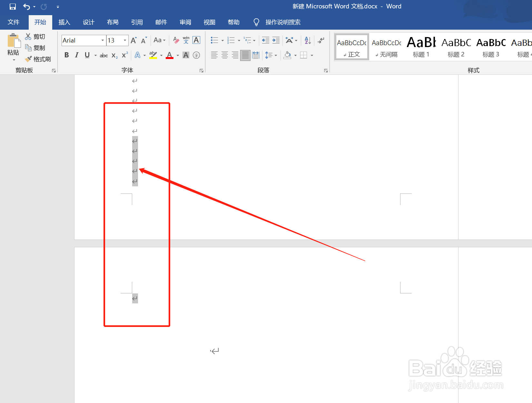Screen dimensions: 532x403
Task: Expand the font name dropdown arrow
Action: 103,40
